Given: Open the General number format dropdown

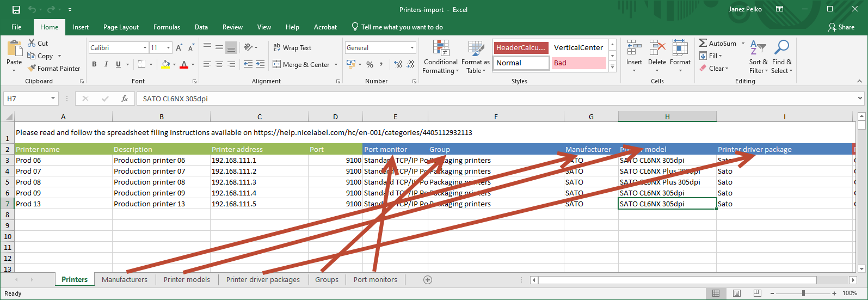Looking at the screenshot, I should point(412,48).
